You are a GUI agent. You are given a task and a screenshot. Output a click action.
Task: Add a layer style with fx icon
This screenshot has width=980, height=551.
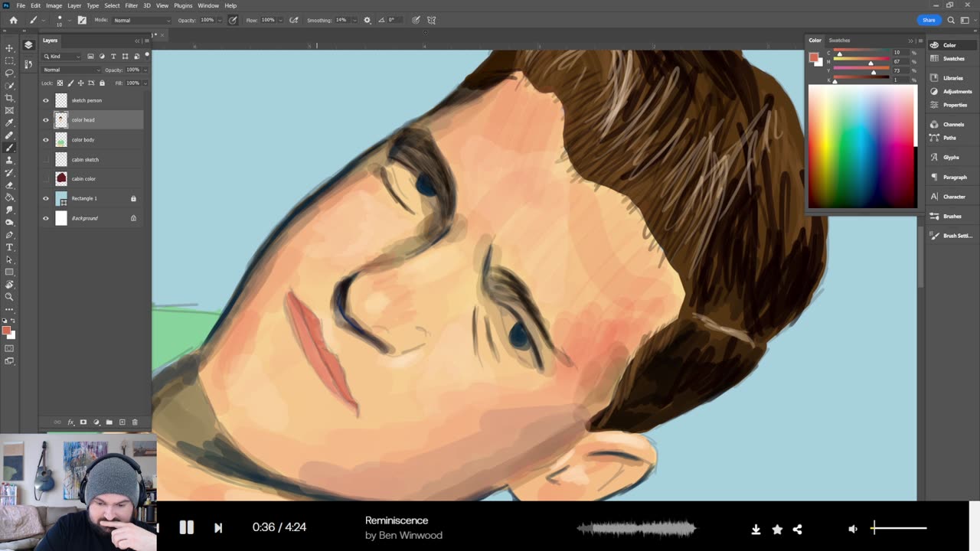click(x=70, y=422)
